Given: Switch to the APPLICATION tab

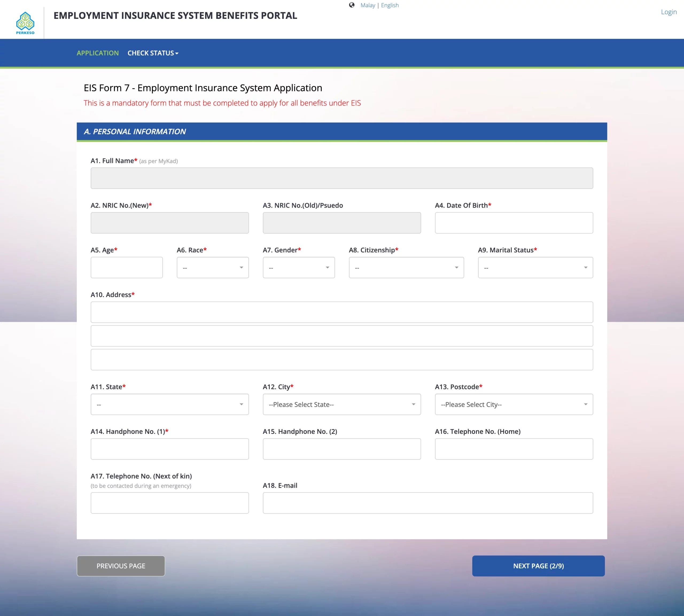Looking at the screenshot, I should [x=98, y=53].
